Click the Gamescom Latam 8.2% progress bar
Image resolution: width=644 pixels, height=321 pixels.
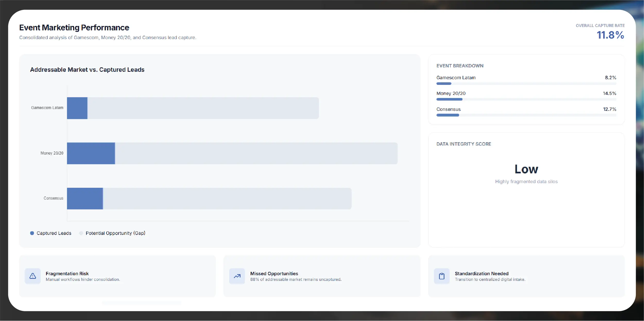pos(526,84)
